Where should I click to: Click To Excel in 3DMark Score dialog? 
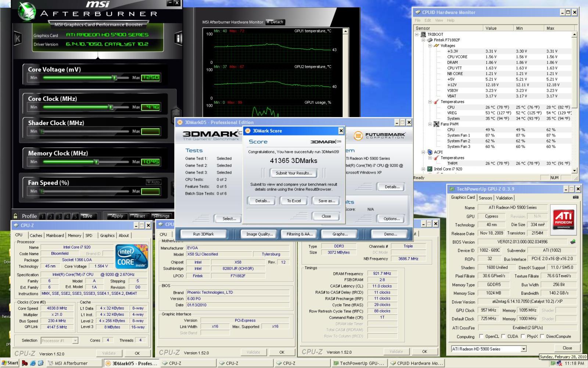pyautogui.click(x=294, y=201)
